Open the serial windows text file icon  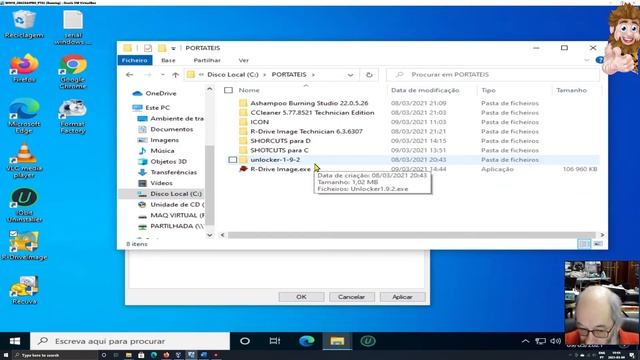(73, 27)
